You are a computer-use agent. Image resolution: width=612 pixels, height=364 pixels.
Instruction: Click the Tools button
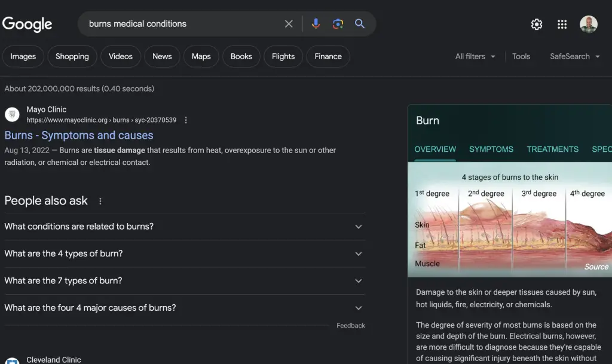click(x=521, y=57)
